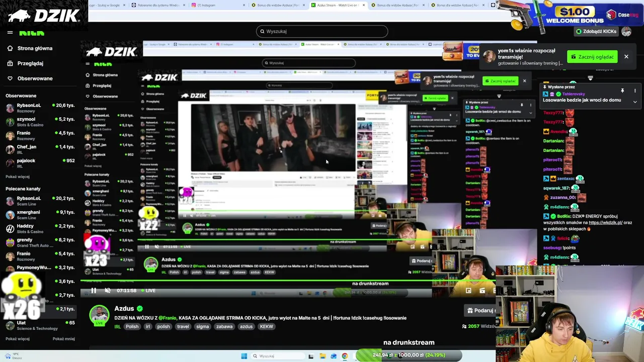The image size is (644, 362).
Task: Click sqwarek_187 username in chat
Action: (556, 188)
